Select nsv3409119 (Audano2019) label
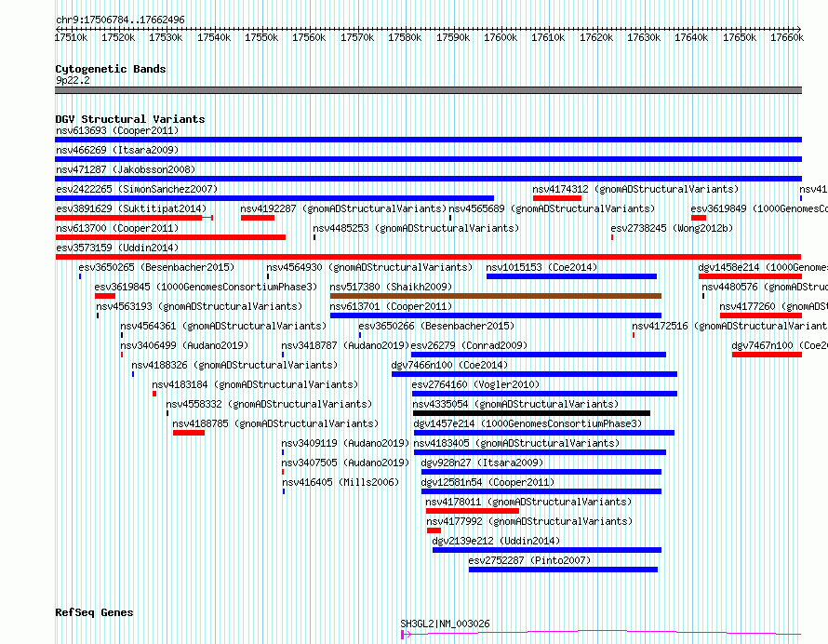The image size is (828, 644). tap(345, 443)
